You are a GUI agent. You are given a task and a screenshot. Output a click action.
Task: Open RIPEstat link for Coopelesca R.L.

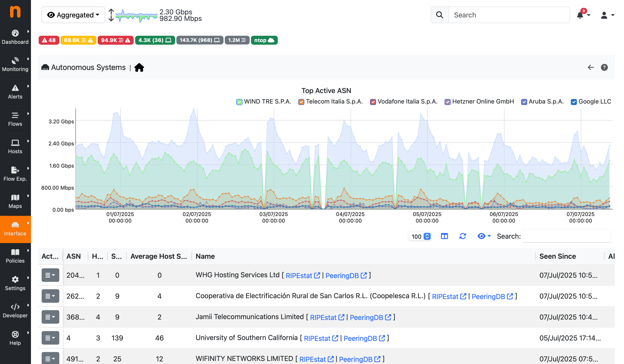click(x=449, y=296)
